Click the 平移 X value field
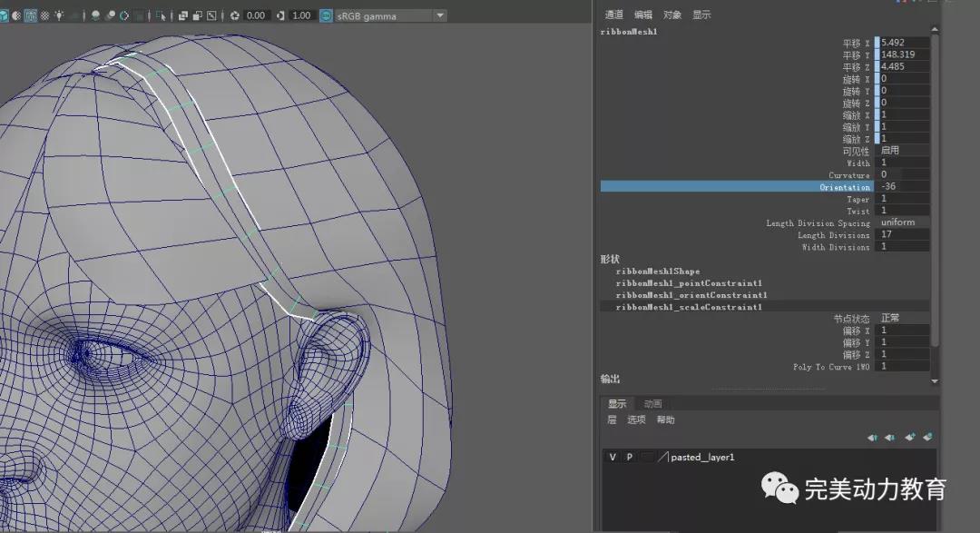 click(902, 43)
